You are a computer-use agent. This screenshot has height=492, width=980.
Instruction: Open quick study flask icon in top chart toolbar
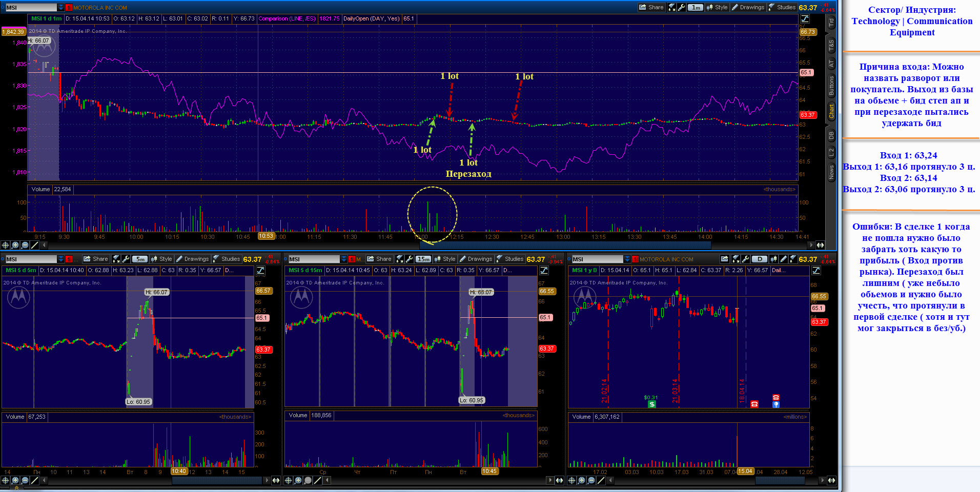point(672,7)
